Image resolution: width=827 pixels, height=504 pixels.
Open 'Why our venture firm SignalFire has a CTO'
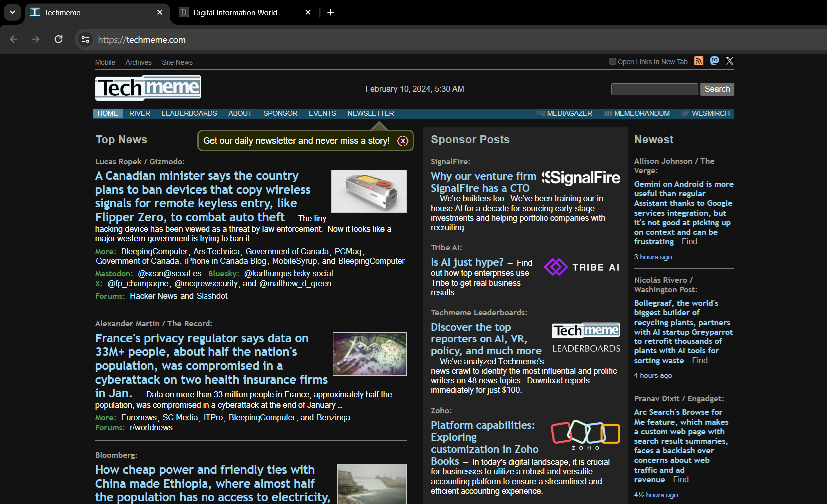483,182
